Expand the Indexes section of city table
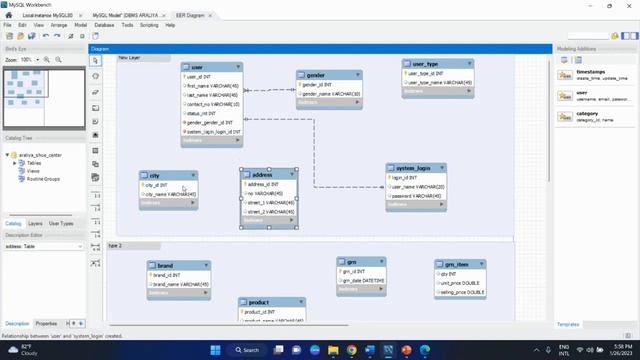The image size is (640, 360). 193,203
